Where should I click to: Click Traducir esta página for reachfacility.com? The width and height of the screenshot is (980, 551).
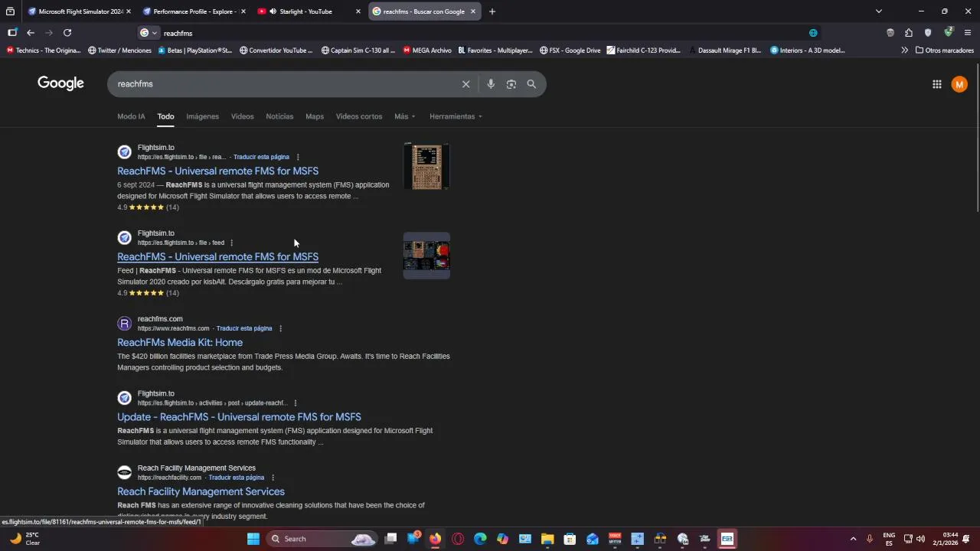tap(237, 478)
